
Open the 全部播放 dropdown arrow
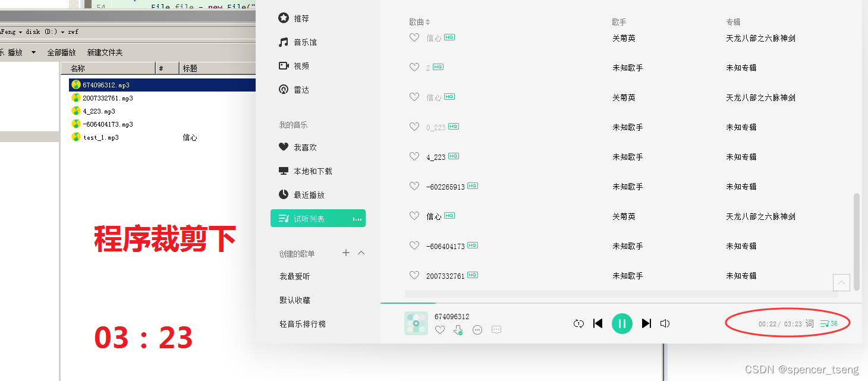33,52
